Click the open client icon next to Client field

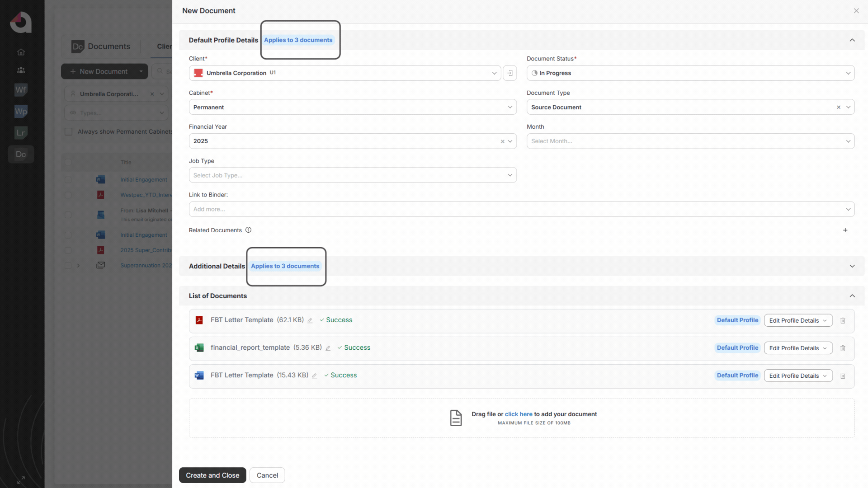coord(510,73)
